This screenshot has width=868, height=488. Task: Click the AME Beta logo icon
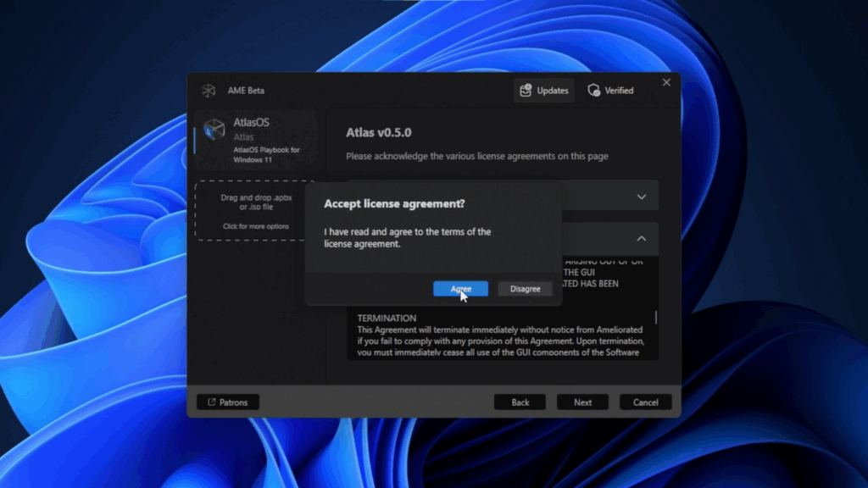click(210, 90)
